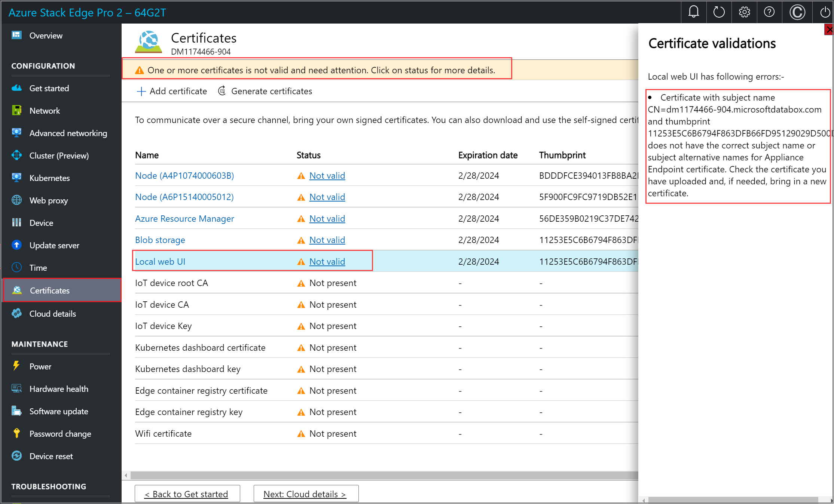
Task: Navigate to the Web proxy section
Action: click(48, 200)
